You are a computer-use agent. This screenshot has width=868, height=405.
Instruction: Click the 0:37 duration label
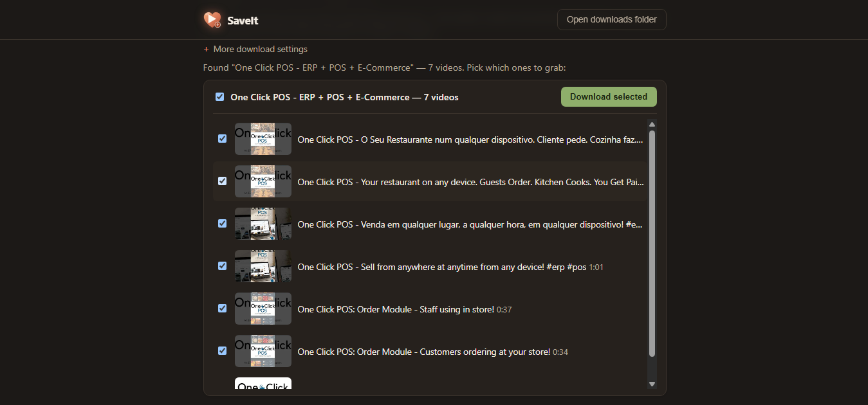click(x=504, y=310)
